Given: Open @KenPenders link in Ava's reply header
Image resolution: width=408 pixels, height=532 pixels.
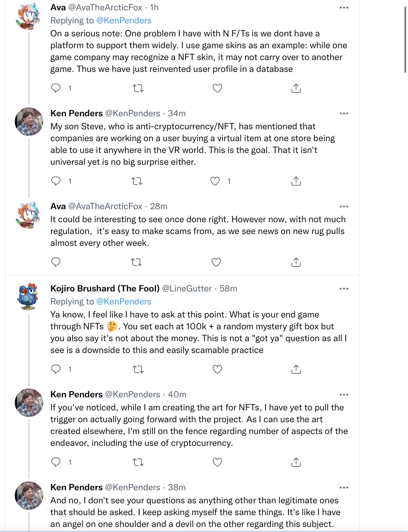Looking at the screenshot, I should click(x=124, y=20).
